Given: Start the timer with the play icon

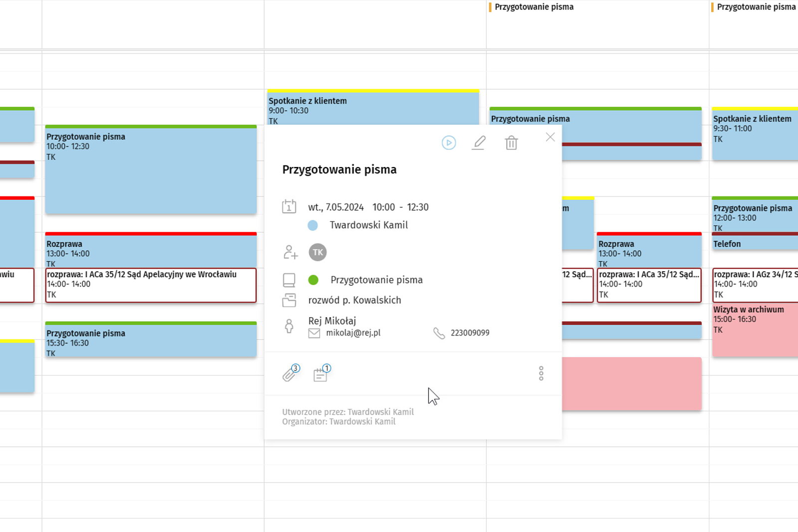Looking at the screenshot, I should 449,143.
